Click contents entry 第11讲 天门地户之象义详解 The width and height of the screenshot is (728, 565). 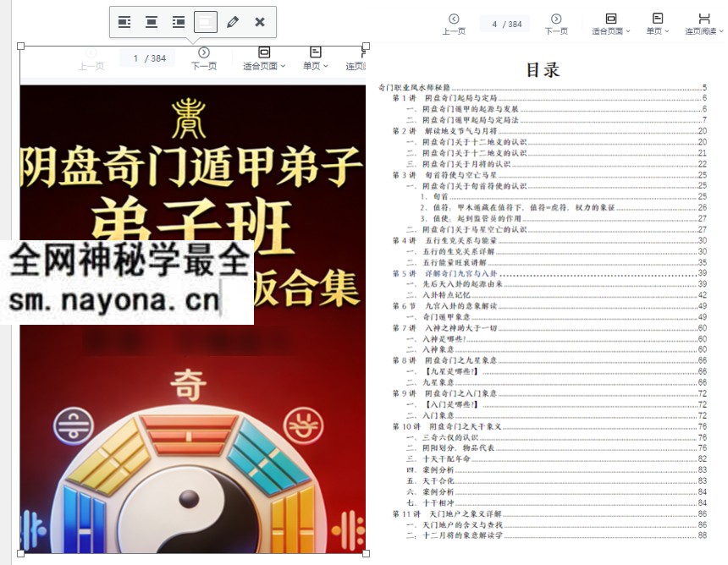[x=549, y=514]
